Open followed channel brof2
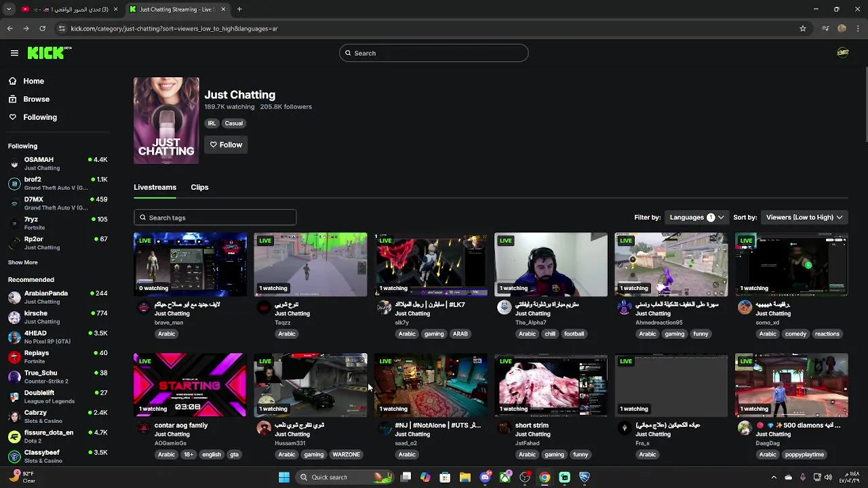Image resolution: width=868 pixels, height=488 pixels. point(58,183)
